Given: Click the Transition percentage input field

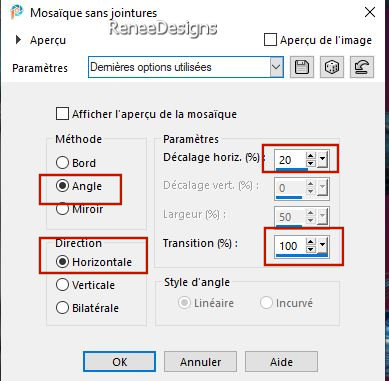Looking at the screenshot, I should [x=290, y=246].
